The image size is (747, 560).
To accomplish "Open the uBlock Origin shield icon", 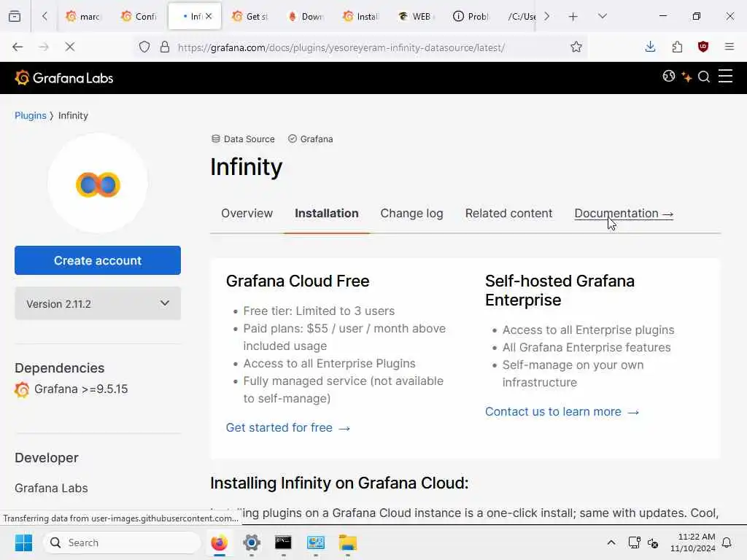I will point(703,47).
